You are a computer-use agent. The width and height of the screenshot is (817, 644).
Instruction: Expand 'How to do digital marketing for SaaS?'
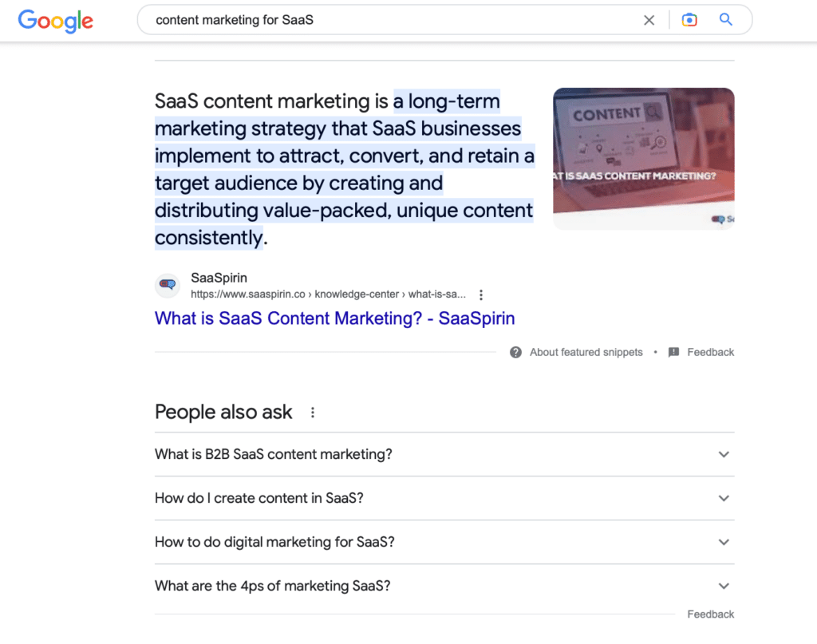tap(444, 542)
